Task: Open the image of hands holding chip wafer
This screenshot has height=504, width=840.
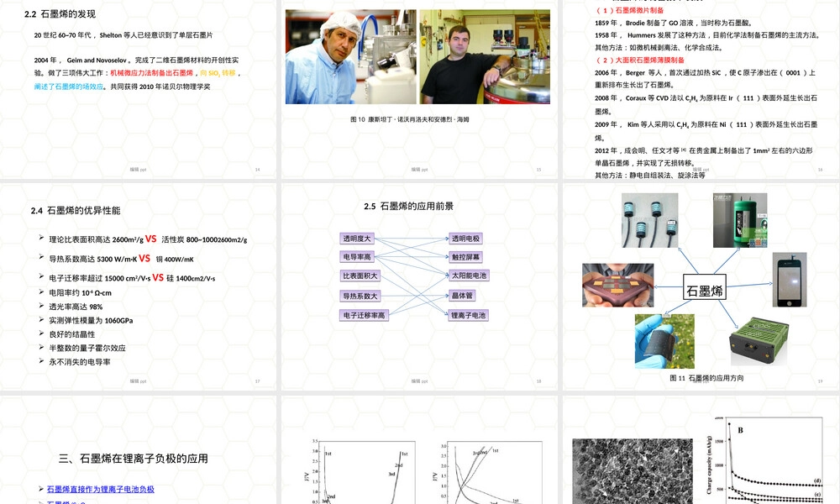Action: pos(617,285)
